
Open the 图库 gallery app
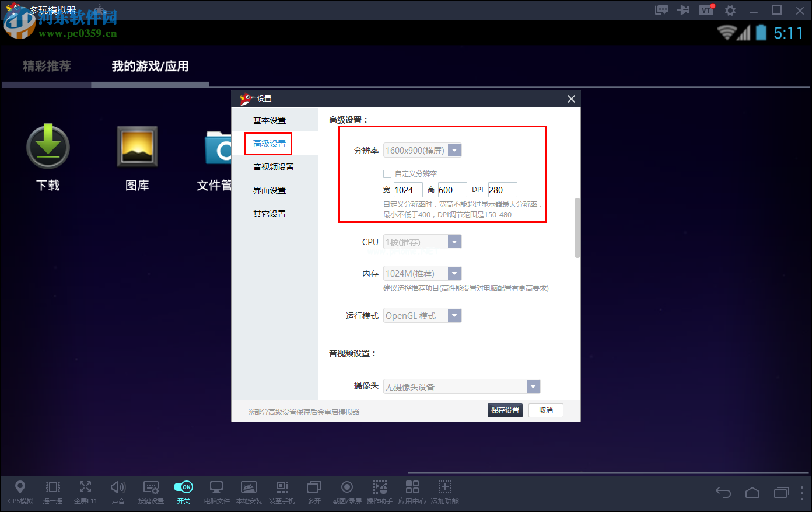(137, 158)
